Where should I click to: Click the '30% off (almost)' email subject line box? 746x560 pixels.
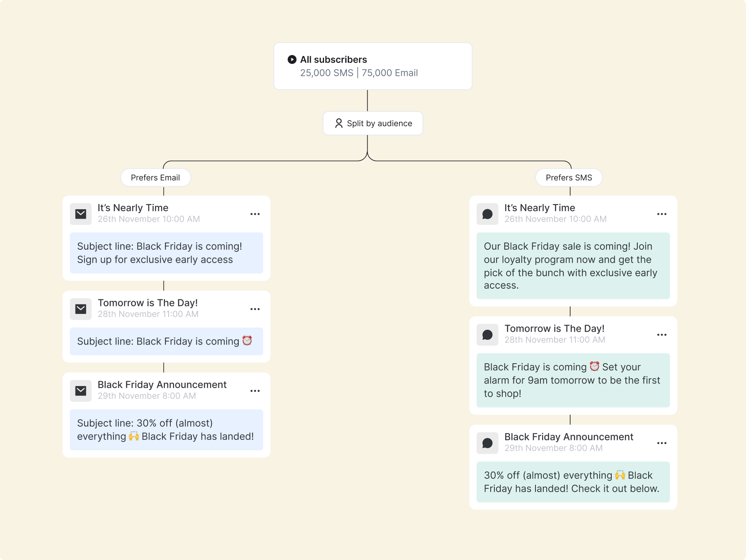166,430
